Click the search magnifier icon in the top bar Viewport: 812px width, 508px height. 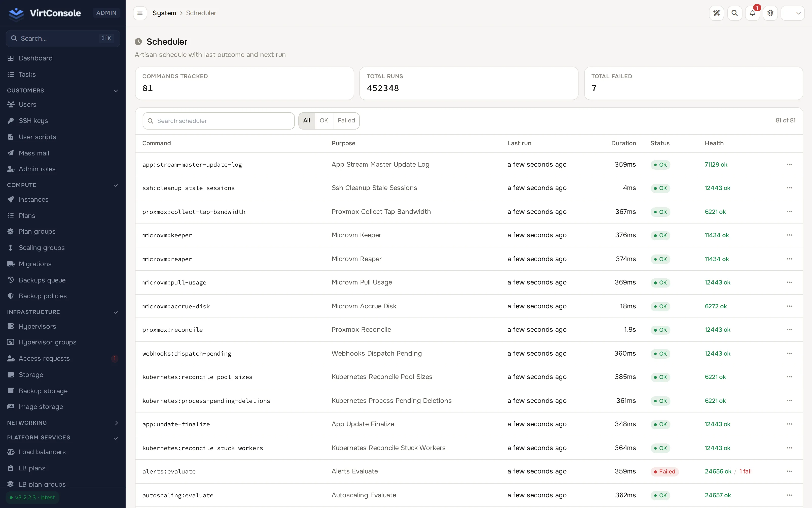click(x=735, y=13)
